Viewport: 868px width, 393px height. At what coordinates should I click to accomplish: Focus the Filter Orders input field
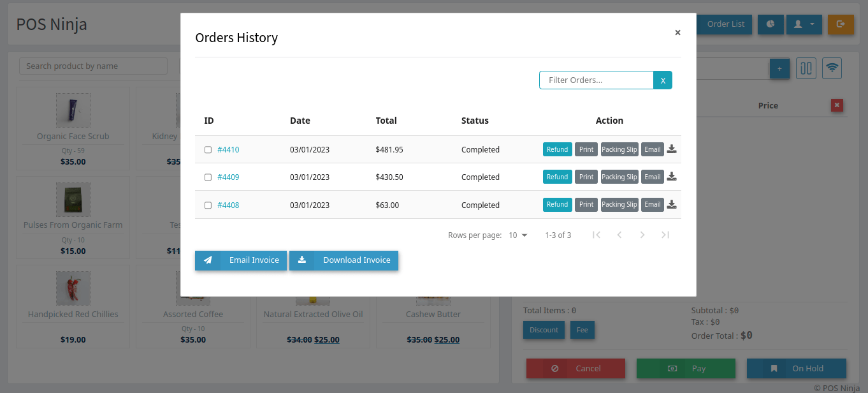596,80
